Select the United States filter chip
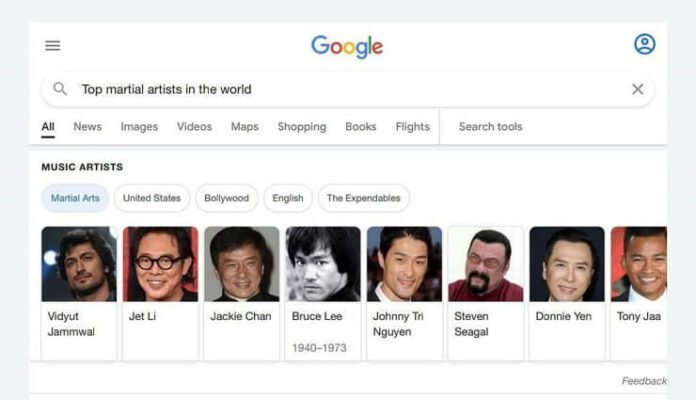This screenshot has width=696, height=400. pyautogui.click(x=152, y=198)
